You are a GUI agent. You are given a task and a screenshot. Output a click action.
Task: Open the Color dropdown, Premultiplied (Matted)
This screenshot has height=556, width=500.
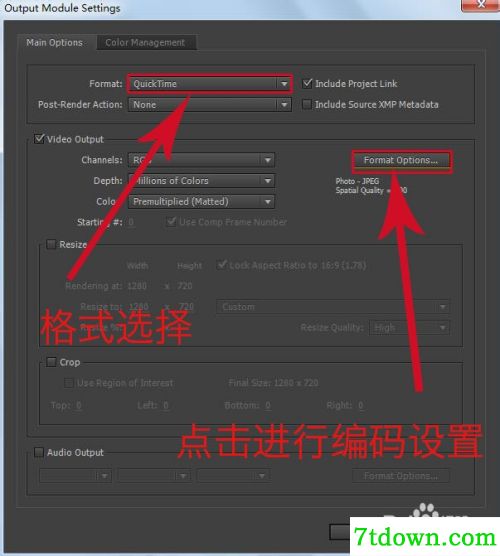click(x=201, y=201)
